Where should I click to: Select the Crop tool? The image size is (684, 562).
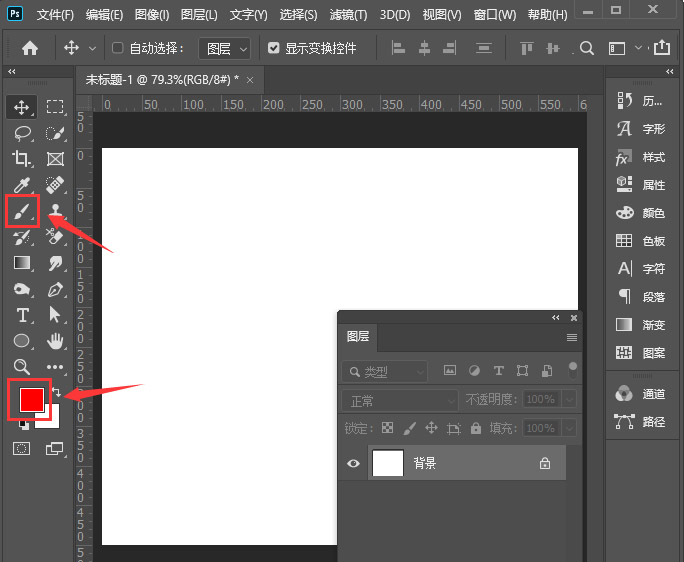tap(21, 158)
